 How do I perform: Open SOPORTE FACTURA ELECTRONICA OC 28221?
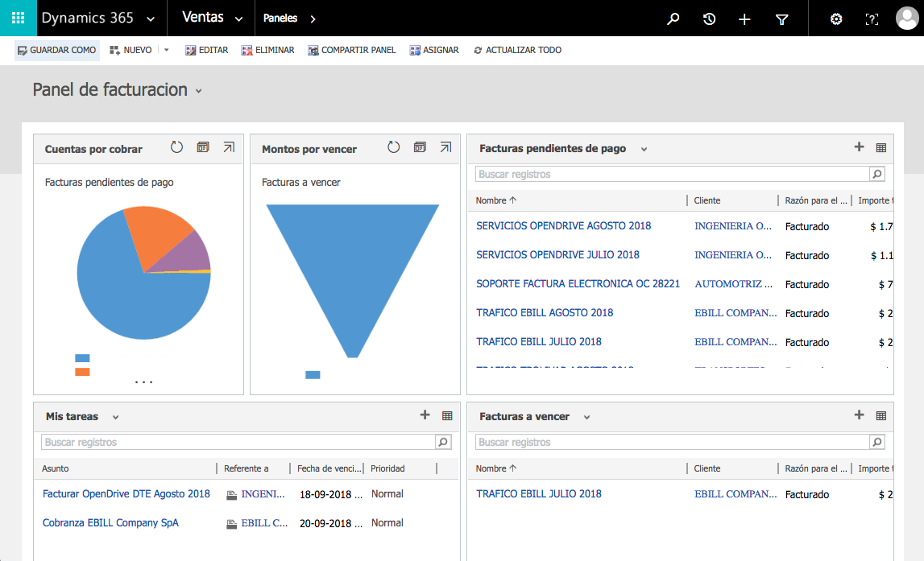point(578,283)
